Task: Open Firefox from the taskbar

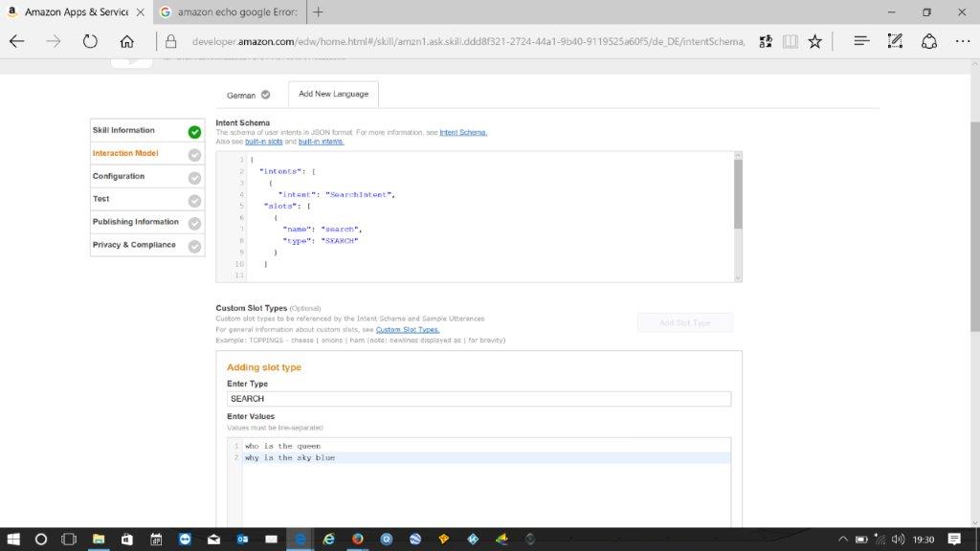Action: pos(357,540)
